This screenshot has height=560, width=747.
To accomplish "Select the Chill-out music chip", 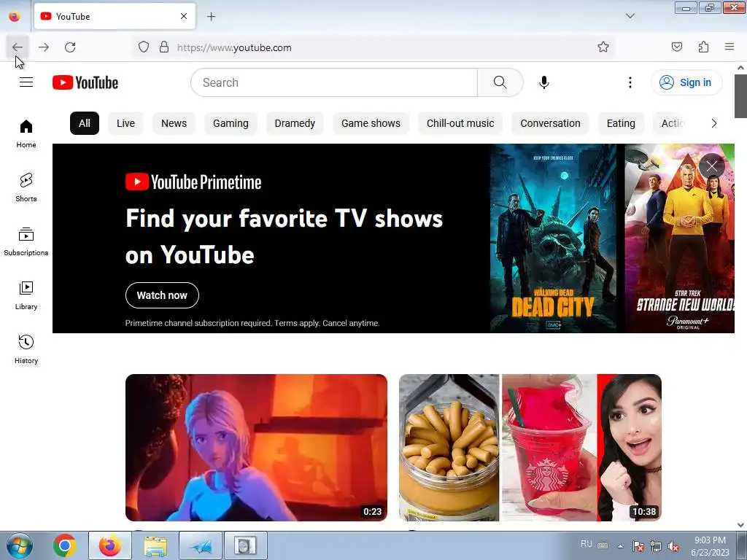I will [x=460, y=123].
